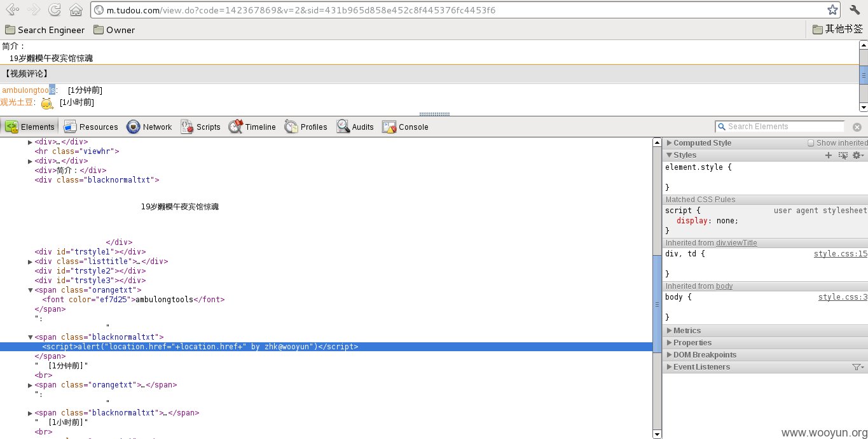Toggle element state icon in Styles header
Screen dimensions: 868x439
[x=843, y=155]
